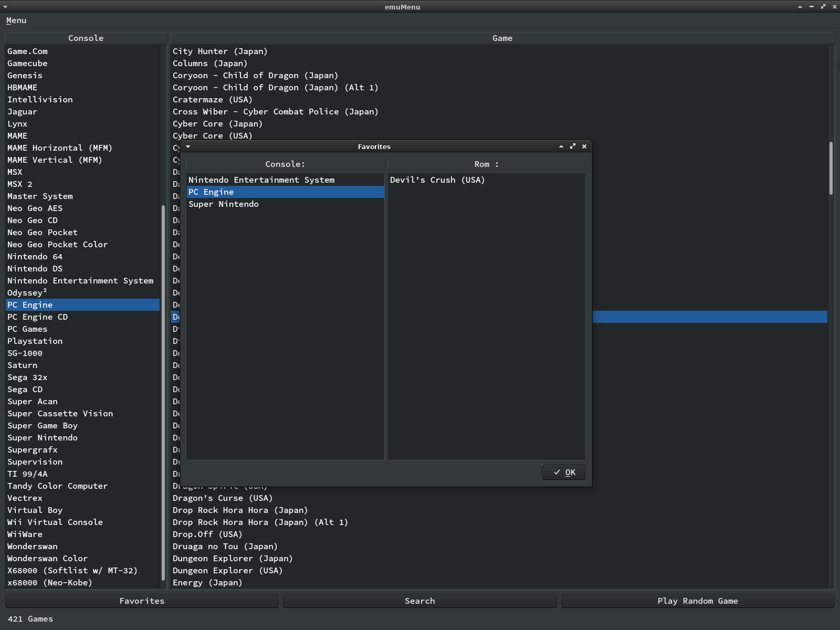Maximize the Favorites dialog
The width and height of the screenshot is (840, 630).
point(573,146)
